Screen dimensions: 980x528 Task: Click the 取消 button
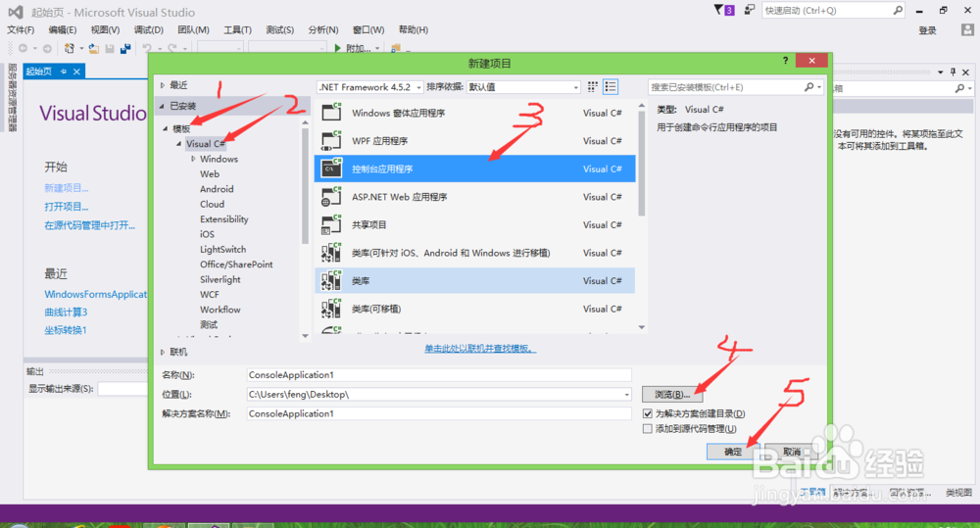coord(791,452)
